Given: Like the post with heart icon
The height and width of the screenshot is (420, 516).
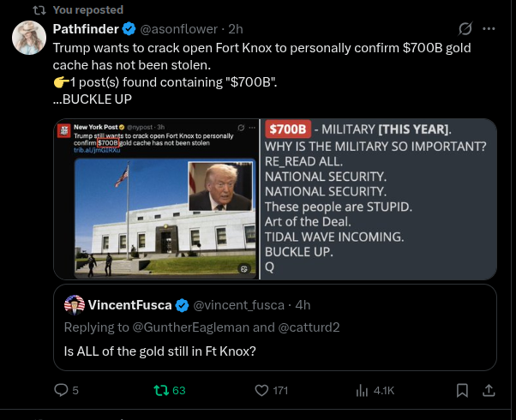Looking at the screenshot, I should tap(261, 391).
